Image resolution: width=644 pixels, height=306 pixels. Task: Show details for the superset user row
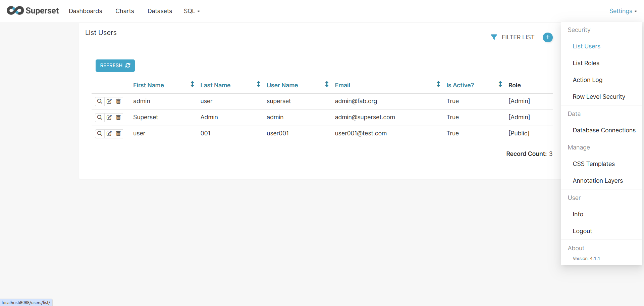point(100,101)
